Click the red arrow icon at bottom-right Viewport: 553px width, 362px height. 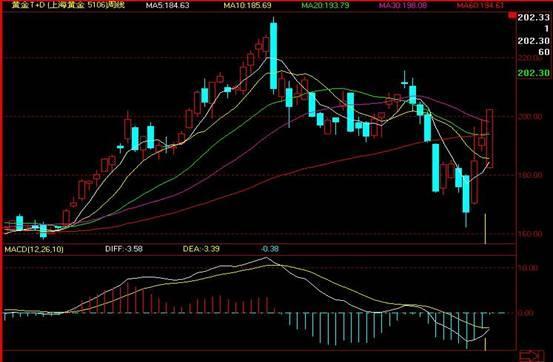tap(532, 356)
